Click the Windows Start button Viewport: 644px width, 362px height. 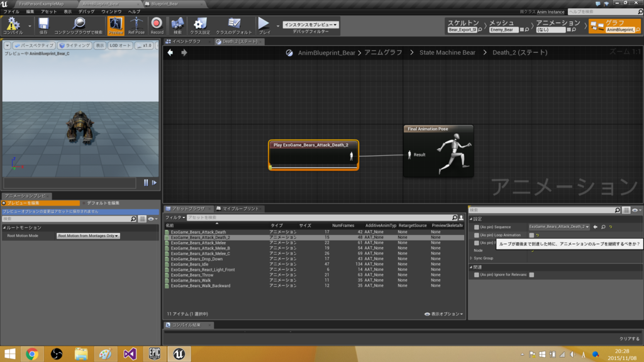pyautogui.click(x=10, y=354)
